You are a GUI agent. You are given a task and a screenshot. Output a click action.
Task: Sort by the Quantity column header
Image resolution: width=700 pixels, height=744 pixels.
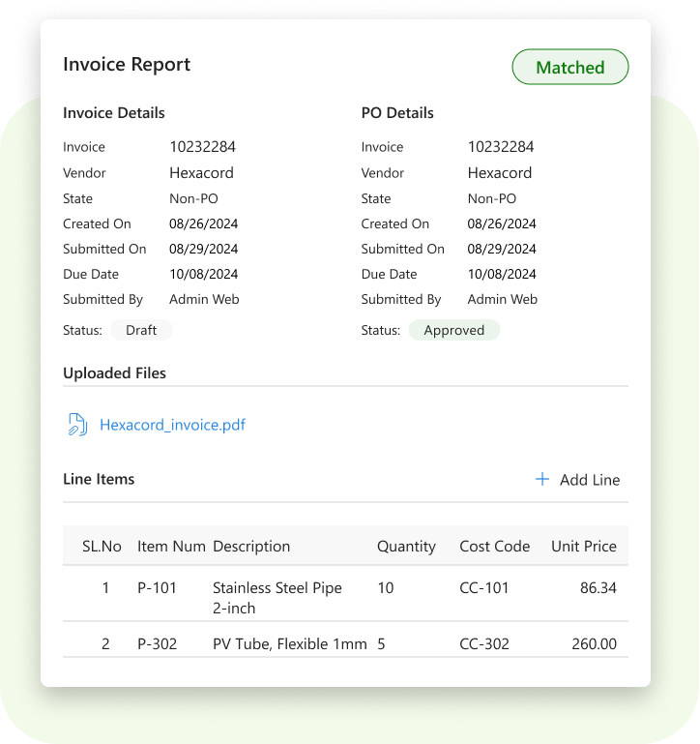point(406,547)
